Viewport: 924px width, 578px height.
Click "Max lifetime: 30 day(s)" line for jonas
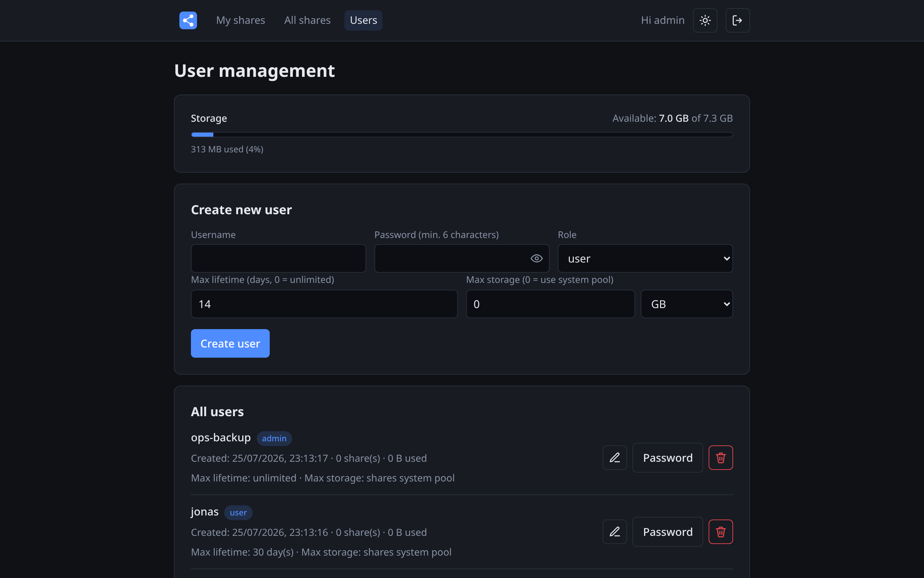pos(321,552)
